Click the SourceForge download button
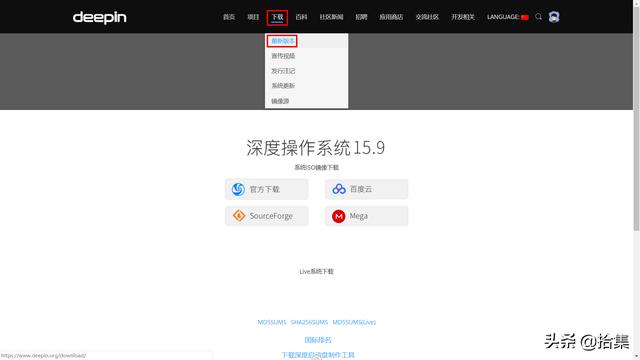 (x=267, y=216)
